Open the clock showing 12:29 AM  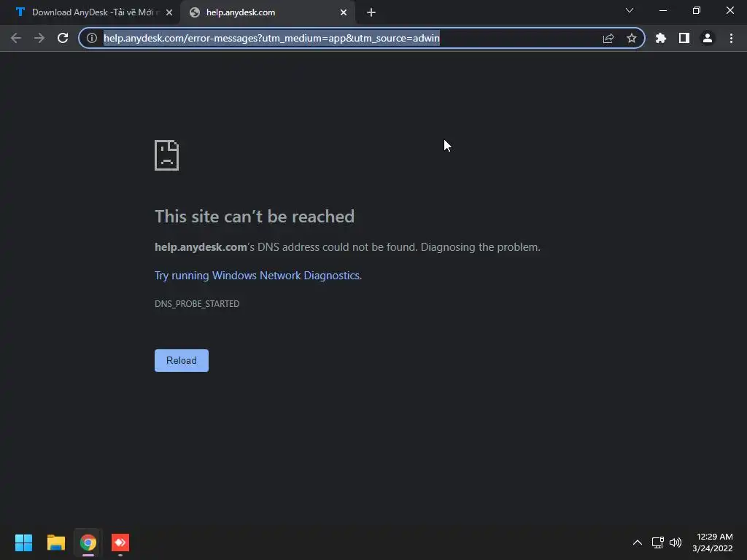[x=713, y=542]
